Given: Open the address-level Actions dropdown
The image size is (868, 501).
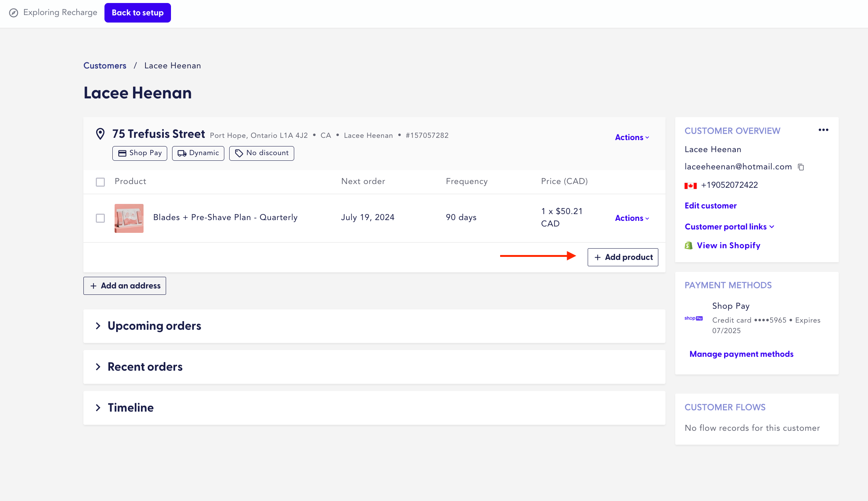Looking at the screenshot, I should 632,137.
